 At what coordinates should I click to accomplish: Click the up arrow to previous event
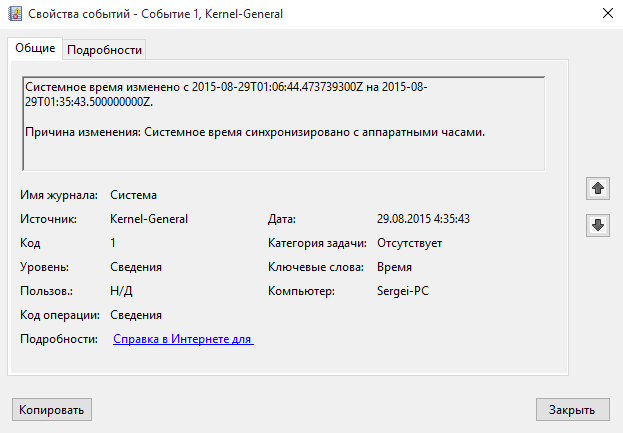pos(598,188)
